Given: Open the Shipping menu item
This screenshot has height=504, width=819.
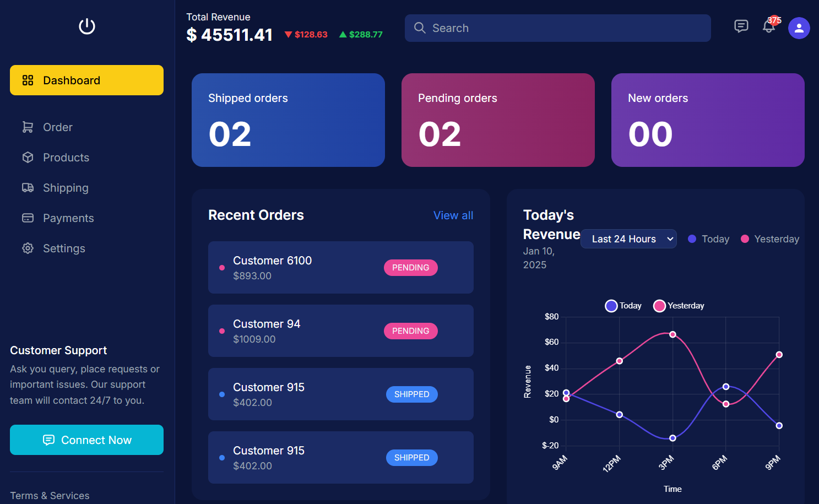Looking at the screenshot, I should pos(86,188).
